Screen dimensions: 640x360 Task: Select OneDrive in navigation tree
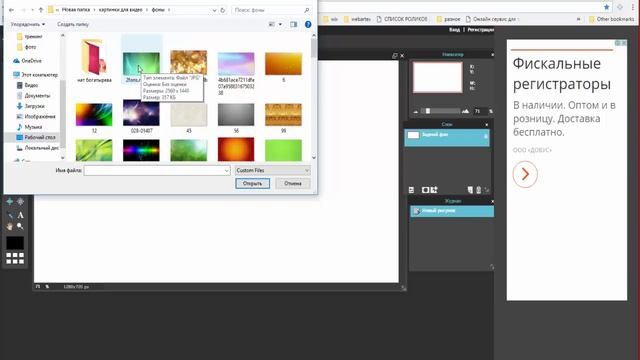pos(27,61)
